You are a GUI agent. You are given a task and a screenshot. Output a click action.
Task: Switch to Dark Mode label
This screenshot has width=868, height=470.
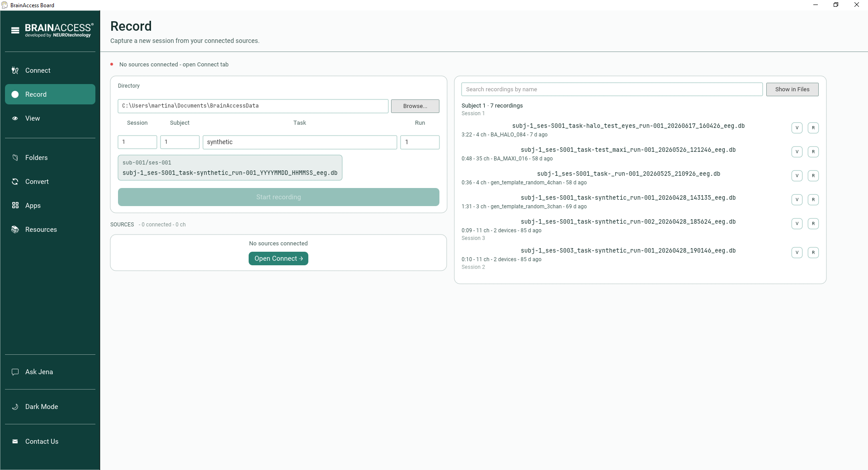(42, 407)
